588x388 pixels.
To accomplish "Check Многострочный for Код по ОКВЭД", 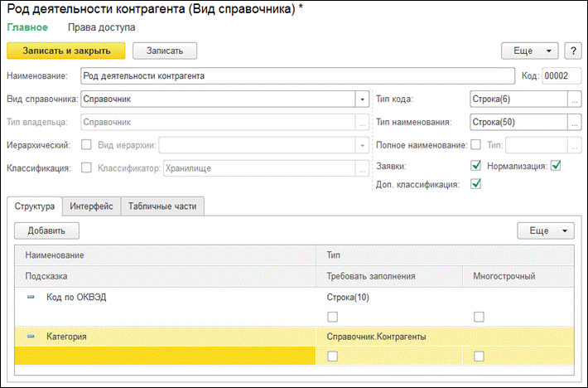I will tap(479, 316).
